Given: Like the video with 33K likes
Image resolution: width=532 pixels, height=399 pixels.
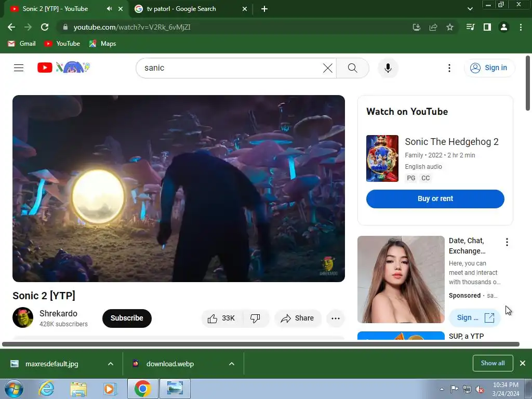Looking at the screenshot, I should [221, 318].
